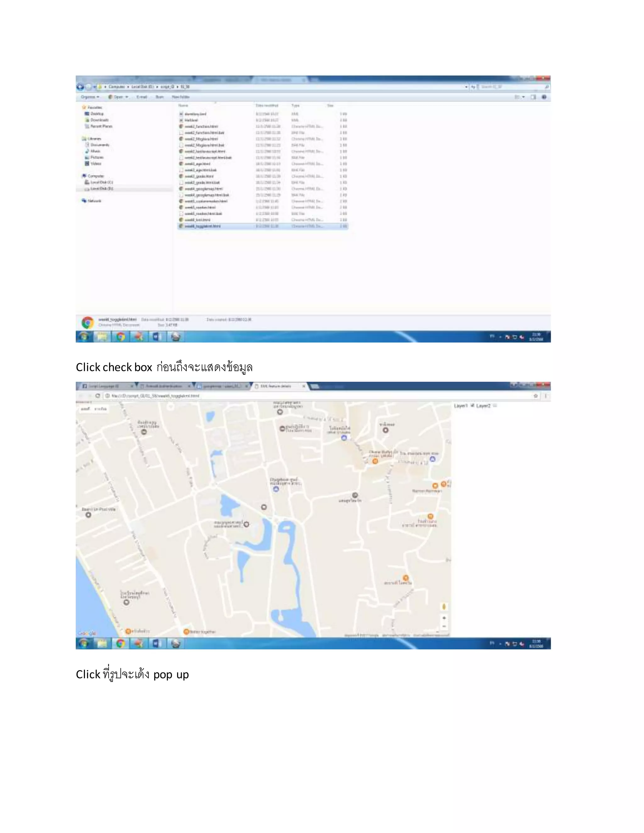Sort files by the Date modified column
Image resolution: width=644 pixels, height=833 pixels.
click(267, 105)
